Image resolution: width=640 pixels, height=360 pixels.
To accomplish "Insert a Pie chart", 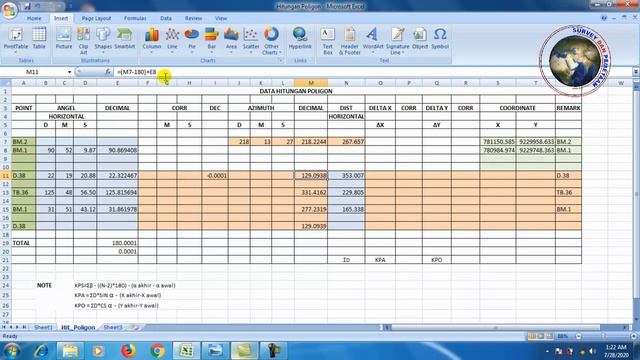I will [192, 41].
